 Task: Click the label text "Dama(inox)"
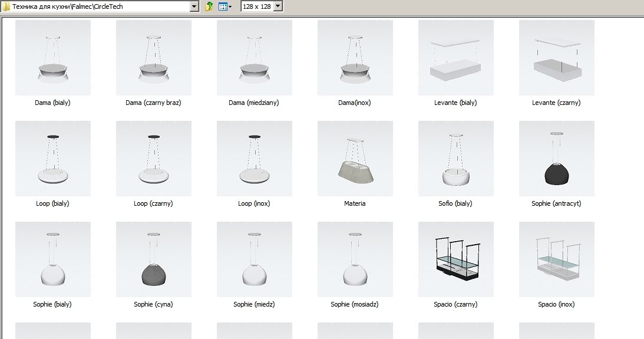(x=355, y=103)
